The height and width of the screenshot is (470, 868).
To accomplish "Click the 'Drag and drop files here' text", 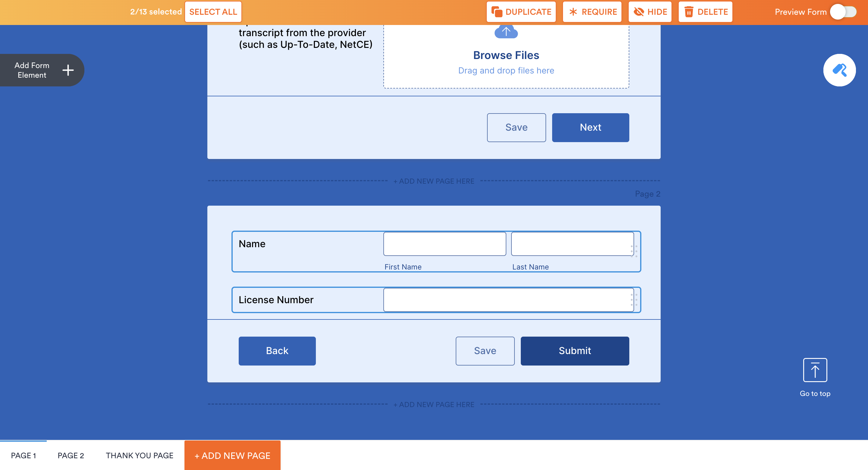I will pyautogui.click(x=506, y=70).
